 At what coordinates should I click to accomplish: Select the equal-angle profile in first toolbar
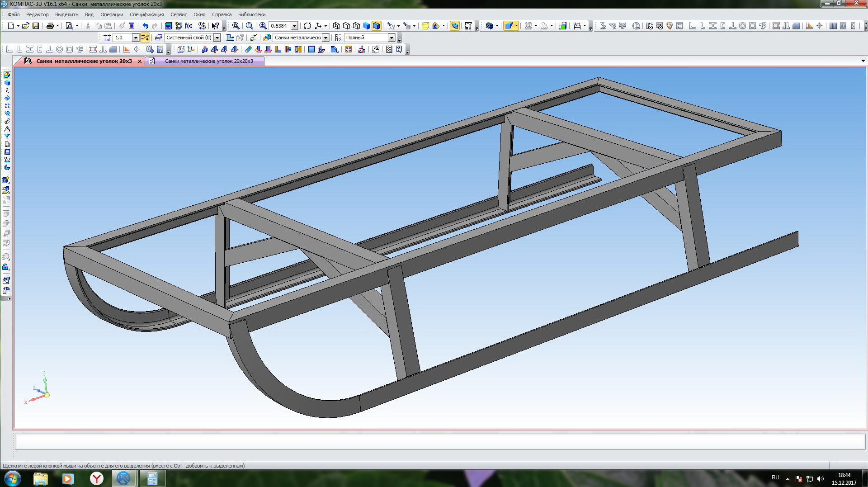[9, 49]
